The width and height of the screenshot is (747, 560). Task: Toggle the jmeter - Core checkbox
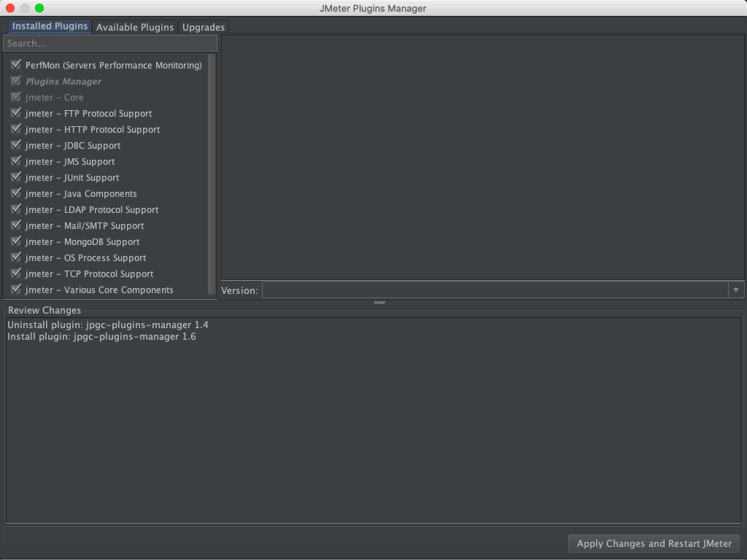click(16, 97)
